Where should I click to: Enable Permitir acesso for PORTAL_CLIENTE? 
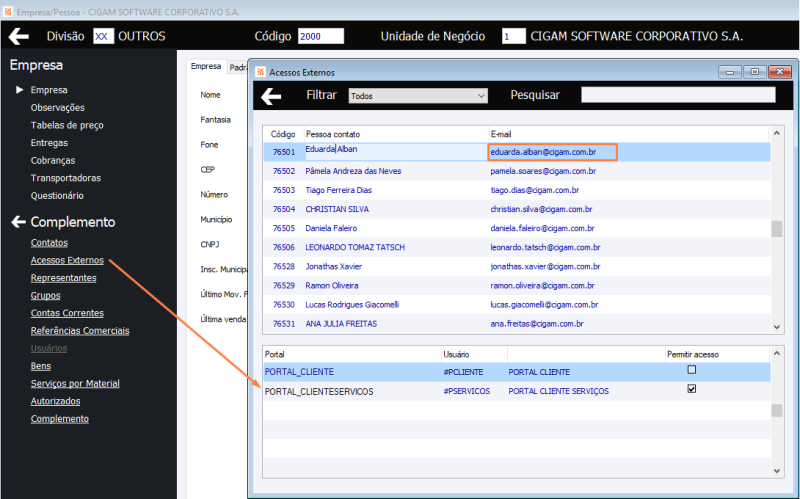click(692, 369)
